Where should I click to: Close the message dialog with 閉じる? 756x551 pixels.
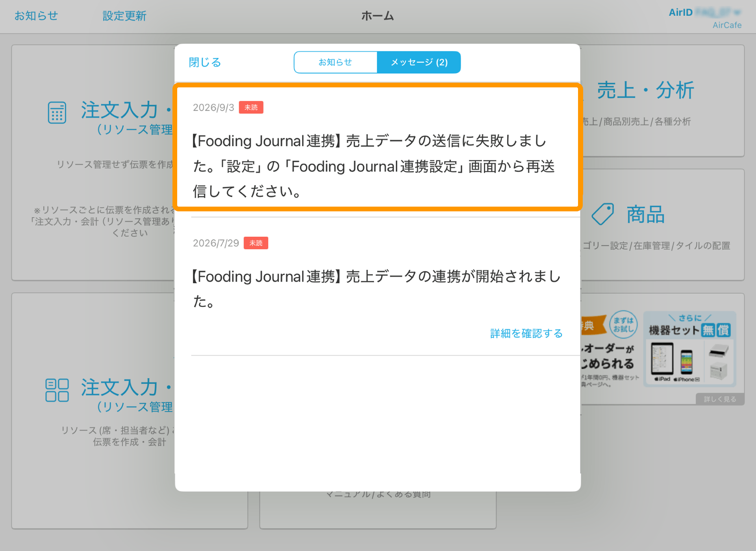pos(205,62)
